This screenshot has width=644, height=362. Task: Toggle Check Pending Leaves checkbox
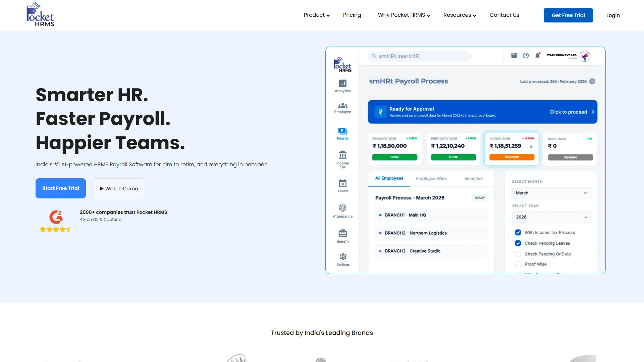(x=518, y=243)
